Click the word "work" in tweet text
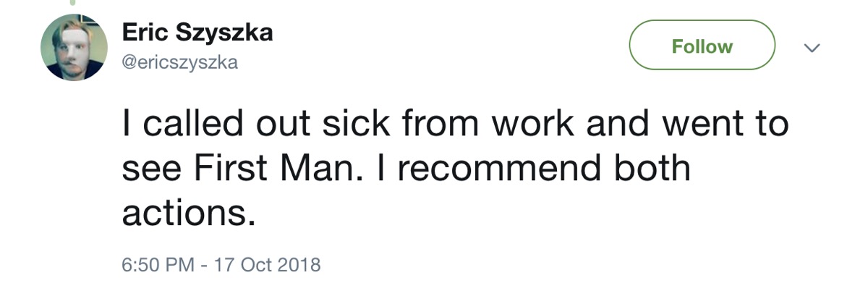The height and width of the screenshot is (291, 868). (532, 124)
